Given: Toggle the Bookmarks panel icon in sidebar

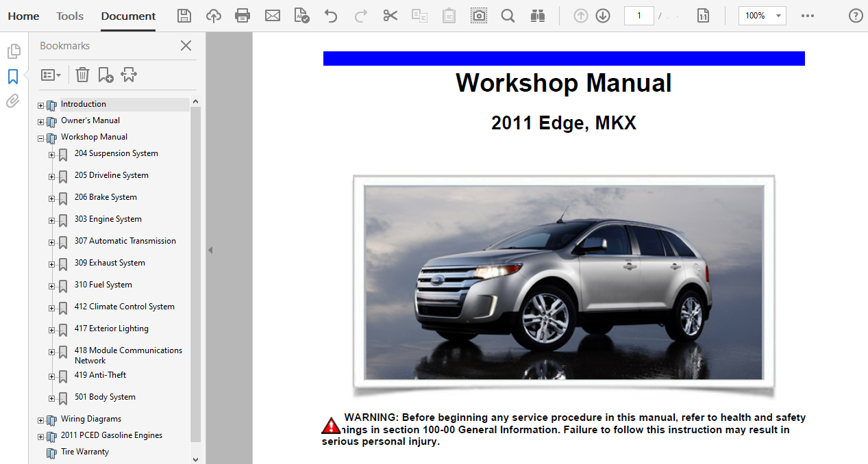Looking at the screenshot, I should click(13, 77).
